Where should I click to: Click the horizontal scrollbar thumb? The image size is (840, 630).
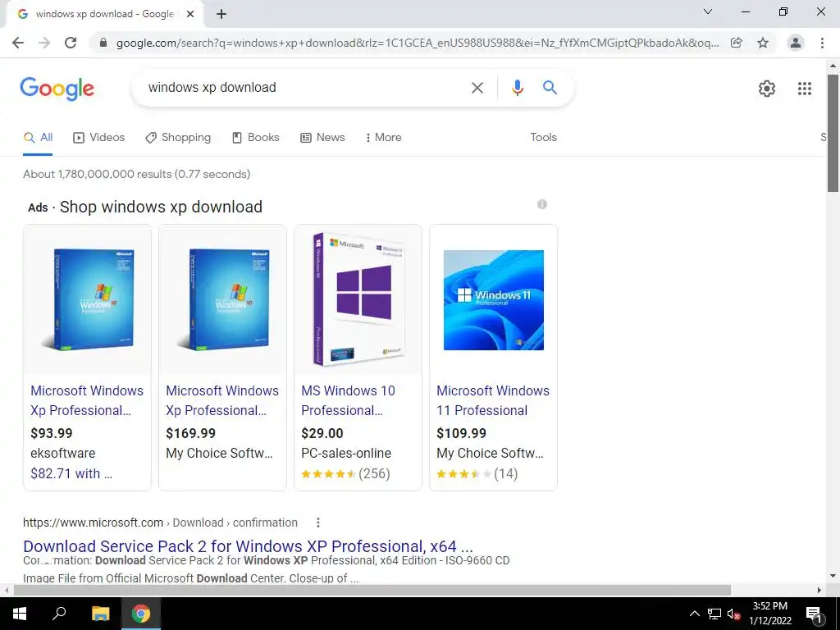point(372,590)
